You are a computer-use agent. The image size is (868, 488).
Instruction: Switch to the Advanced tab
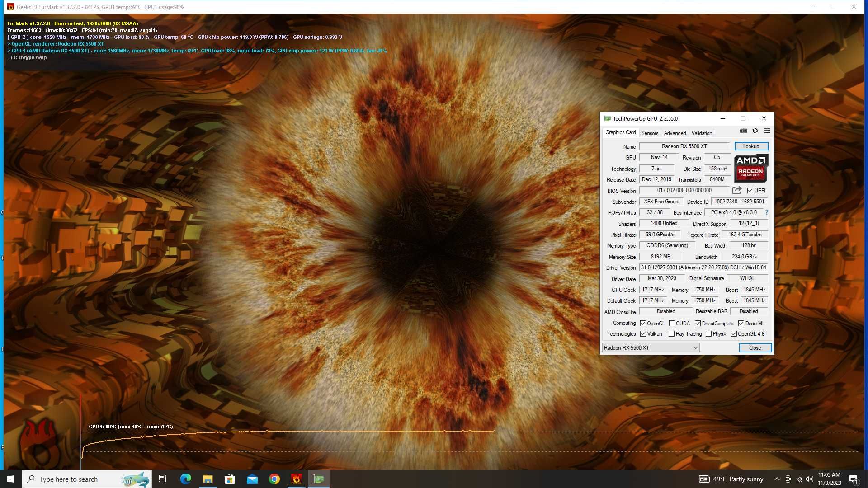coord(675,133)
